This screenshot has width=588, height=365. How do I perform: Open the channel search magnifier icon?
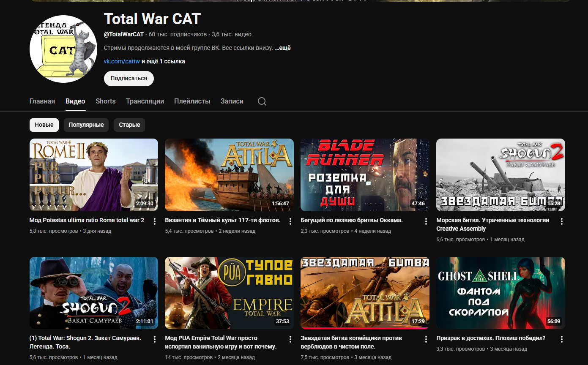262,101
